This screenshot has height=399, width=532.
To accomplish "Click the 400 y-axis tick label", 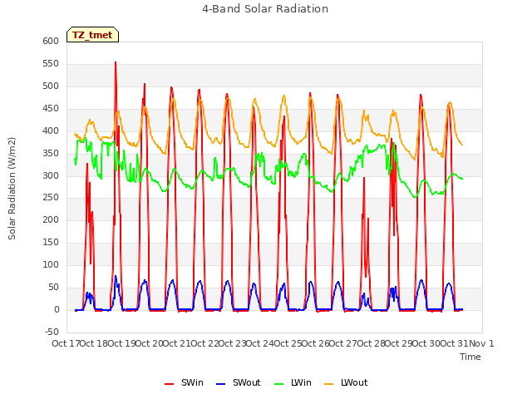I will coord(51,131).
